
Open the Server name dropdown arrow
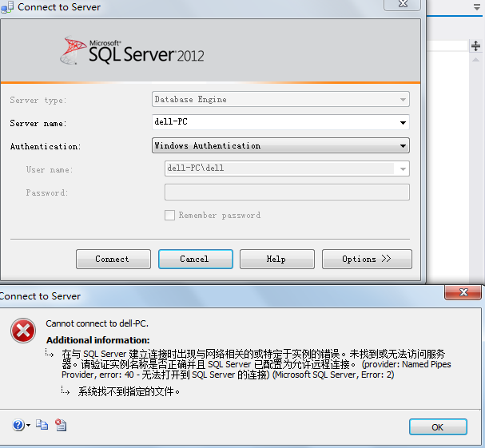403,123
